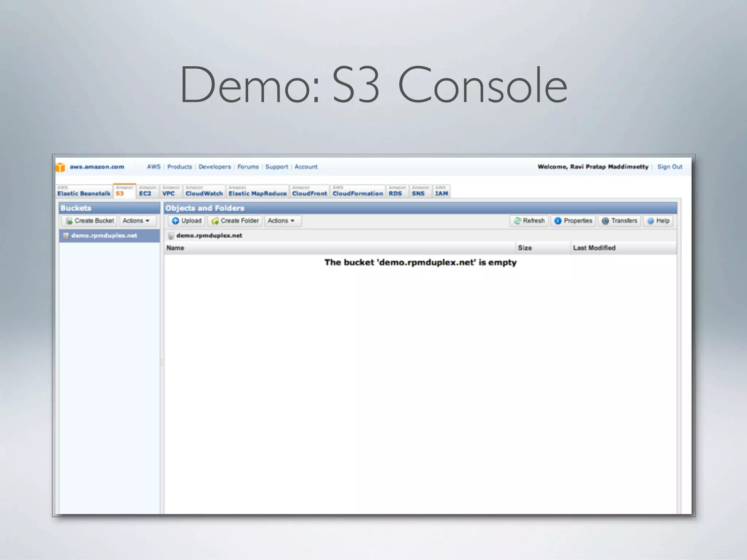Click the Refresh button label

[534, 221]
